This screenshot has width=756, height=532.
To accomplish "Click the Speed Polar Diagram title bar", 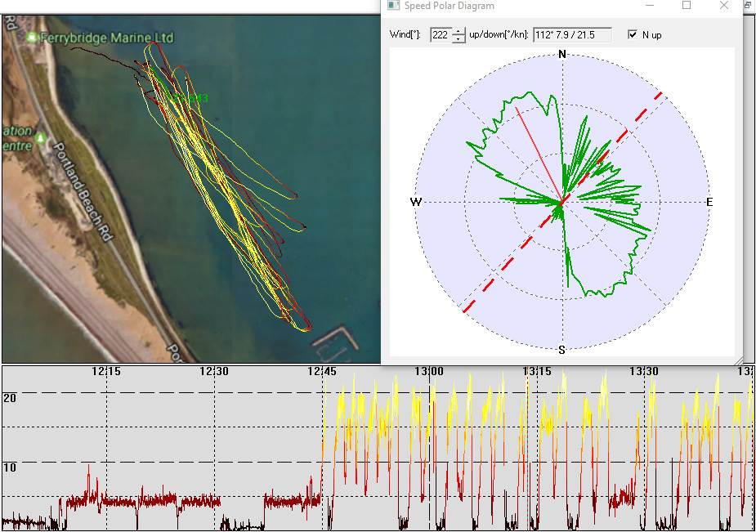I will 531,6.
